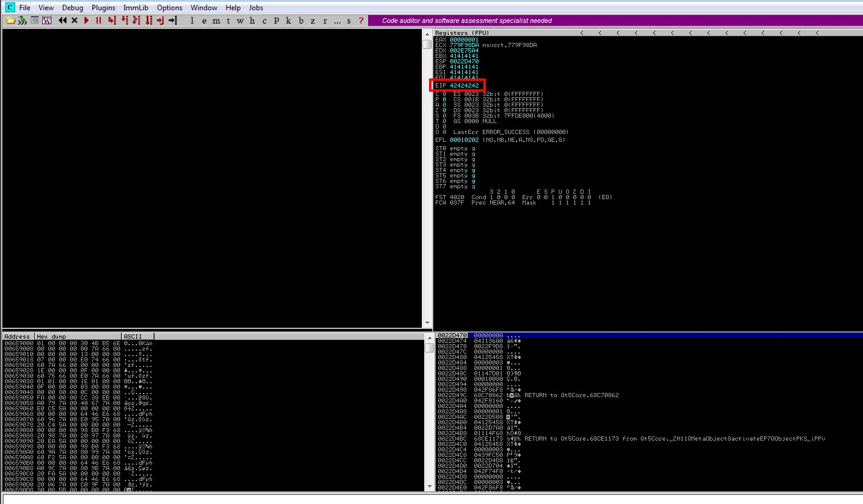The image size is (863, 504).
Task: Select the highlighted stack row 0022D470
Action: (x=648, y=335)
